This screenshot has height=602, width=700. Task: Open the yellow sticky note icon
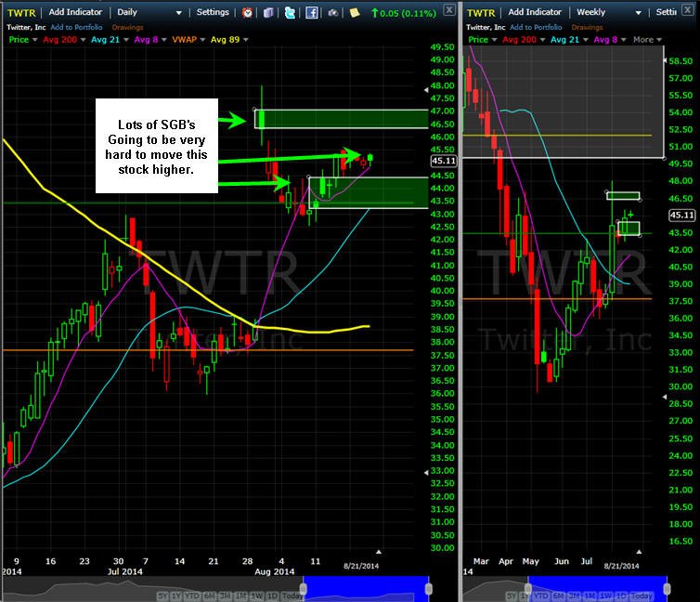(355, 12)
